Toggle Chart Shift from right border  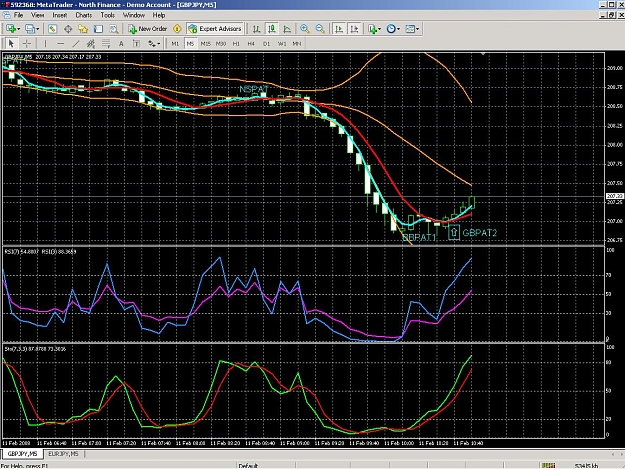[x=354, y=29]
